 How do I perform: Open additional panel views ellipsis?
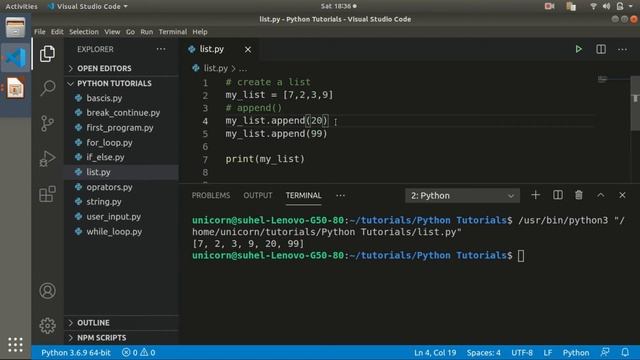340,196
